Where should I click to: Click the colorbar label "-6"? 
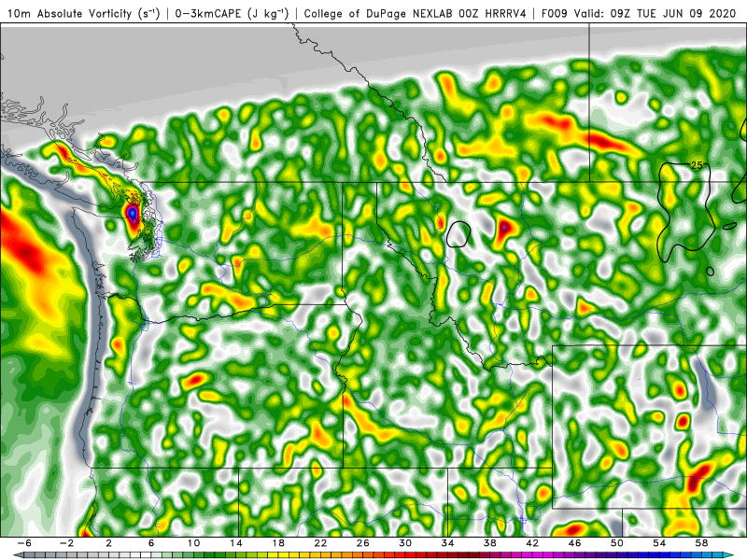pyautogui.click(x=24, y=543)
